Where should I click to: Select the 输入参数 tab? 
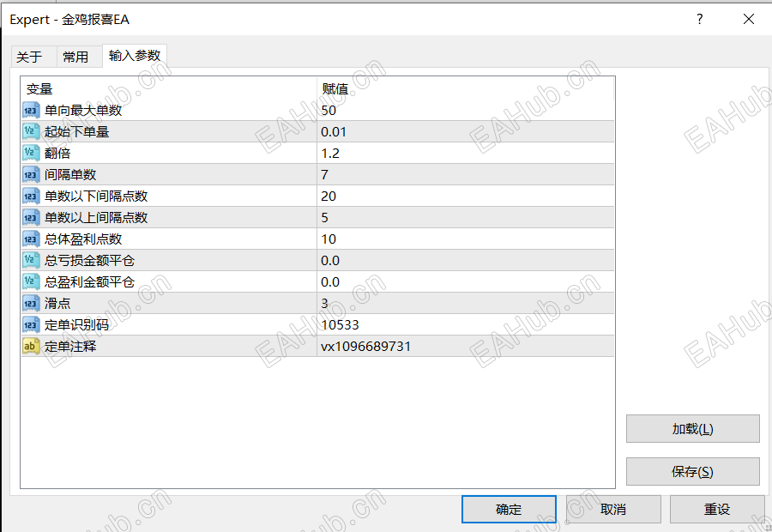pyautogui.click(x=135, y=55)
